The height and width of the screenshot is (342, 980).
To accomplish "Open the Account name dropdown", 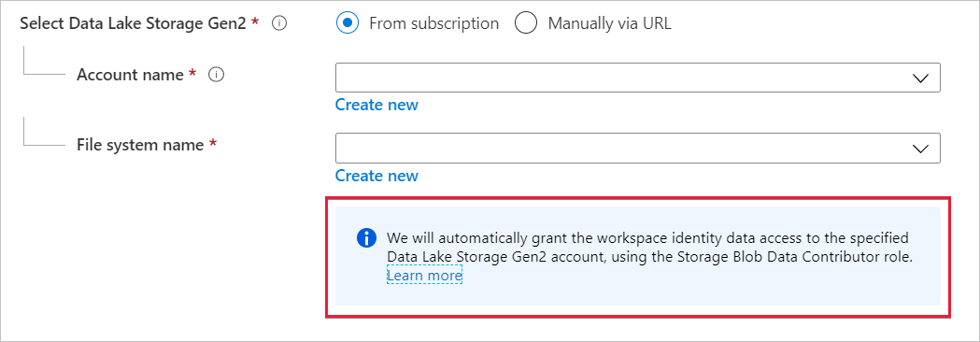I will (x=637, y=78).
